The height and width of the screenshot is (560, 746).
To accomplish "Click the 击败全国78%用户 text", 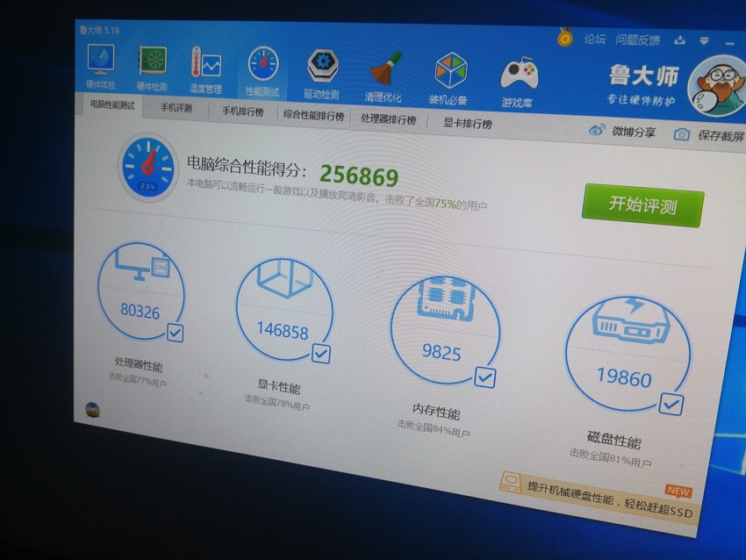I will [276, 403].
